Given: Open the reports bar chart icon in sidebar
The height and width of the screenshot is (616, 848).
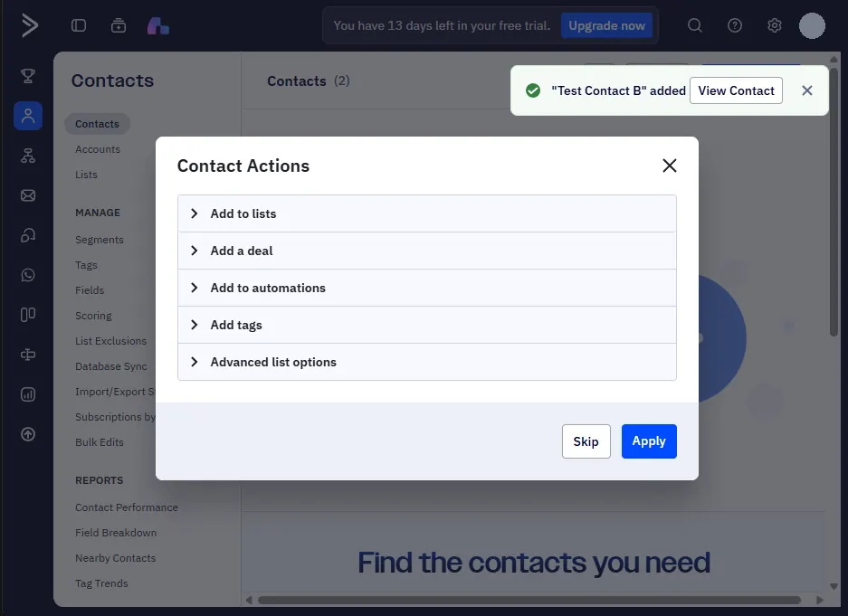Looking at the screenshot, I should tap(28, 394).
